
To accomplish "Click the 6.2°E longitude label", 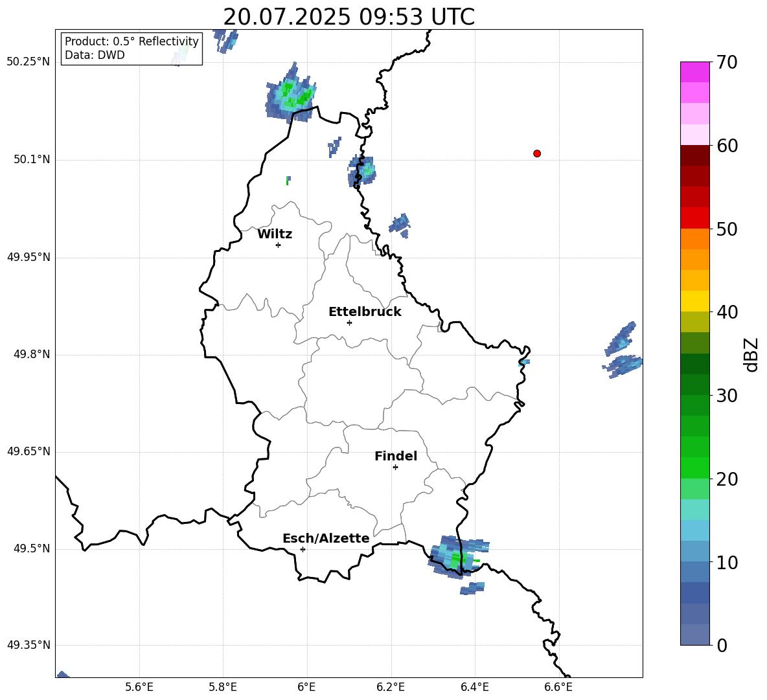I will [391, 687].
